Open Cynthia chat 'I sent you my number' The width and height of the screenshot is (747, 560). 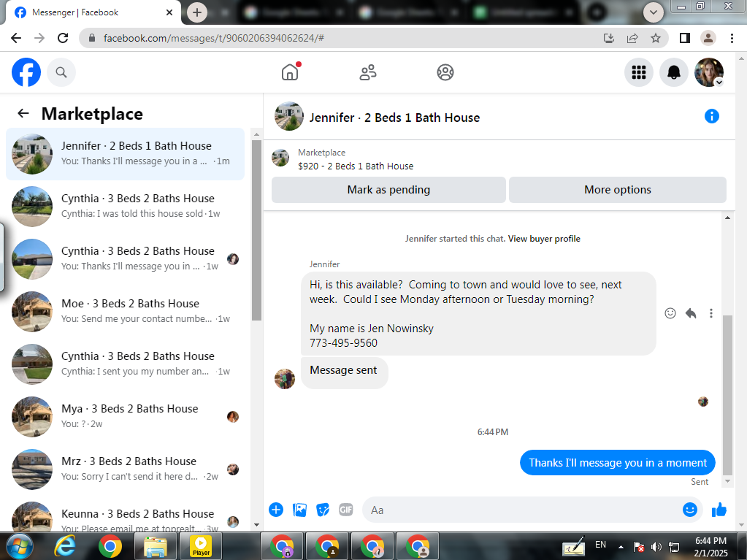pyautogui.click(x=125, y=364)
